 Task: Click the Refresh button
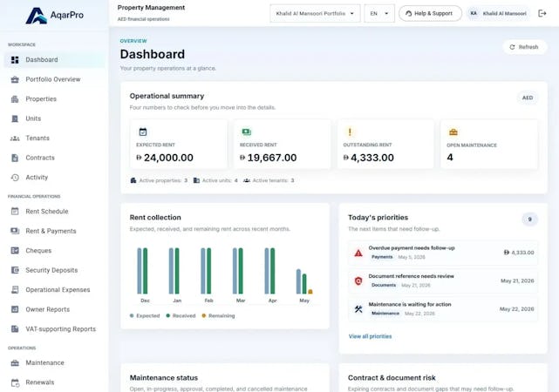tap(524, 47)
